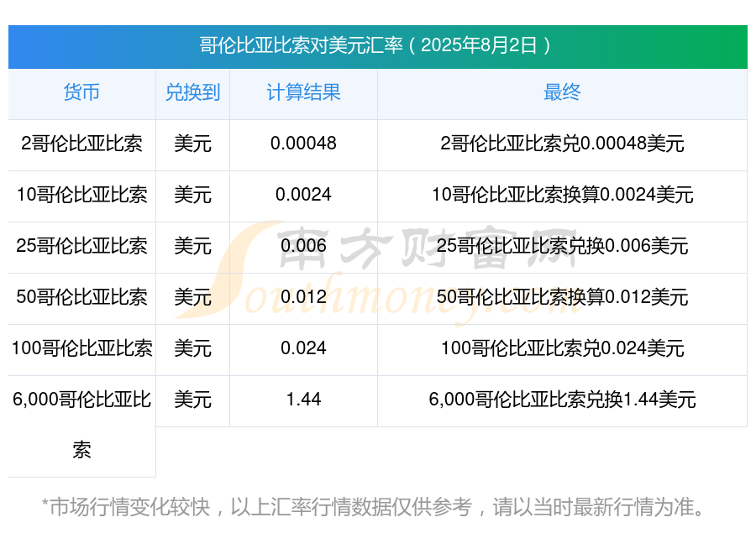Click the 2哥伦比亚比索 currency cell
The height and width of the screenshot is (533, 756).
81,144
